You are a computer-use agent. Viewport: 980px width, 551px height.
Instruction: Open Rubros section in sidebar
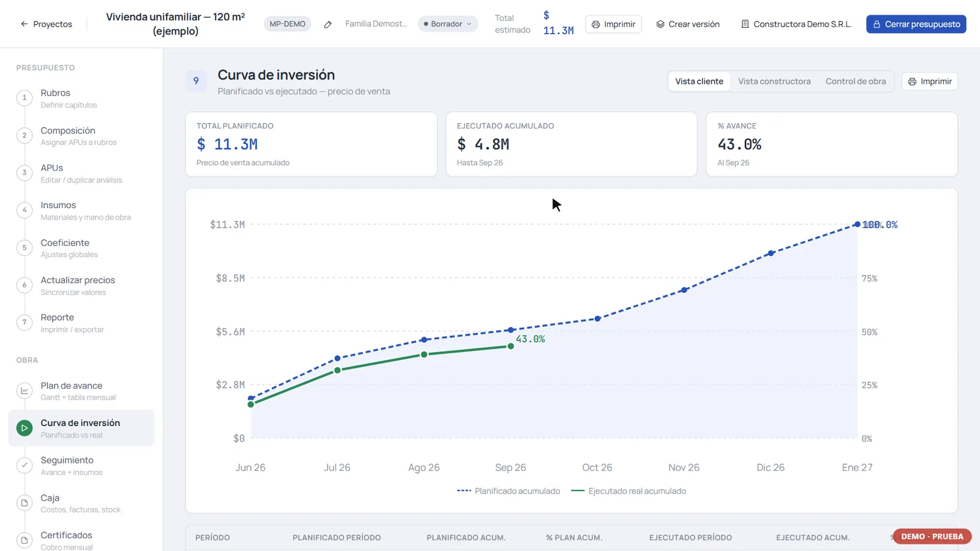pos(81,98)
